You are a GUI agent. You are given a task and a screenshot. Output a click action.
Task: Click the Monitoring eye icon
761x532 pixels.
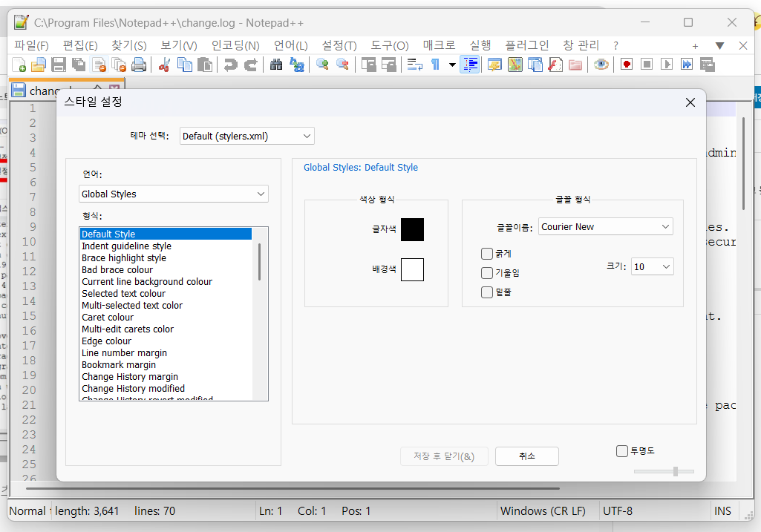(601, 65)
